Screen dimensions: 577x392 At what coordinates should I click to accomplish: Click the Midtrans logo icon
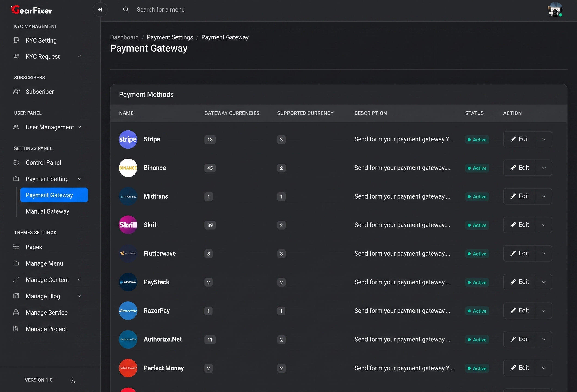click(128, 196)
